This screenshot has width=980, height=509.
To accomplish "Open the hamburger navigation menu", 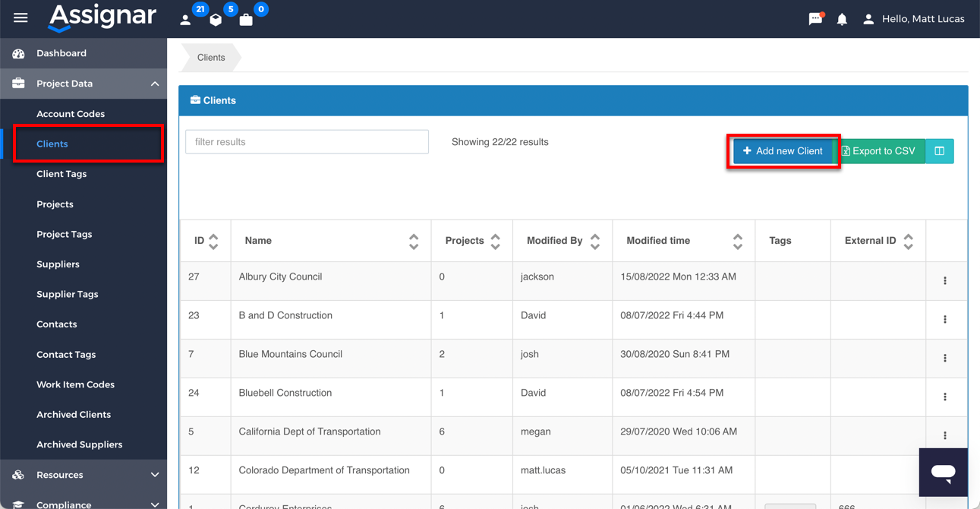I will pyautogui.click(x=20, y=18).
